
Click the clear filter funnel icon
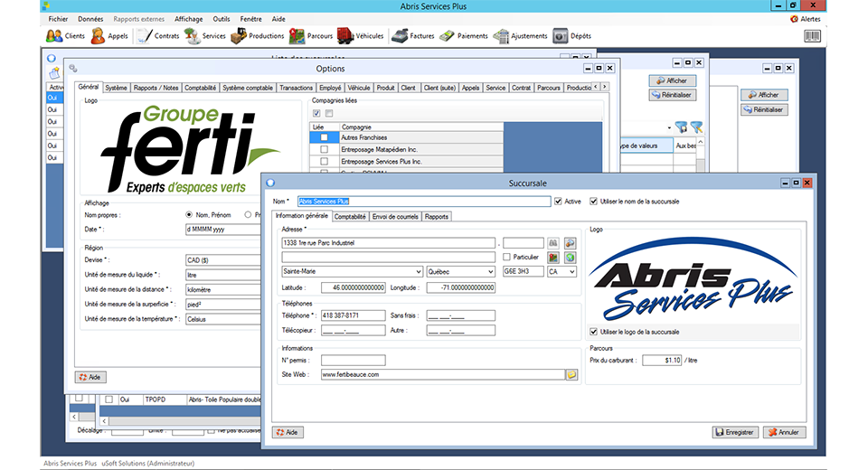pos(696,127)
